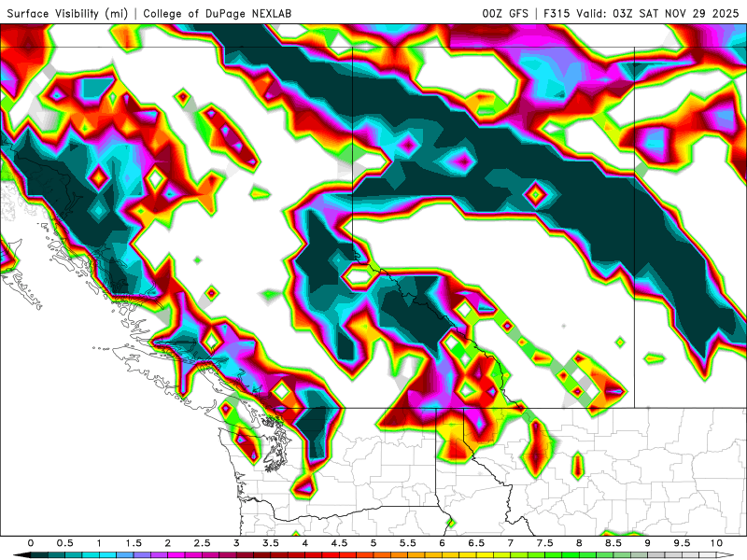Image resolution: width=747 pixels, height=560 pixels.
Task: Click the "7" legend scale label
Action: tap(511, 543)
